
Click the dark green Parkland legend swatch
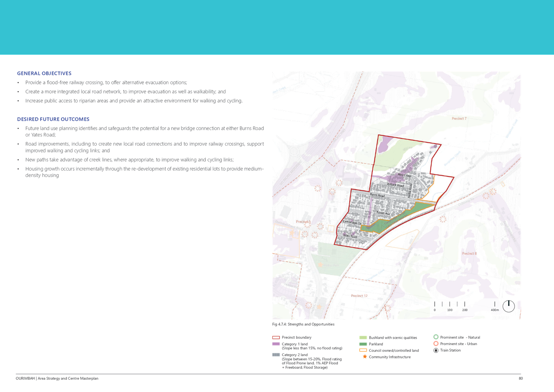pos(363,344)
